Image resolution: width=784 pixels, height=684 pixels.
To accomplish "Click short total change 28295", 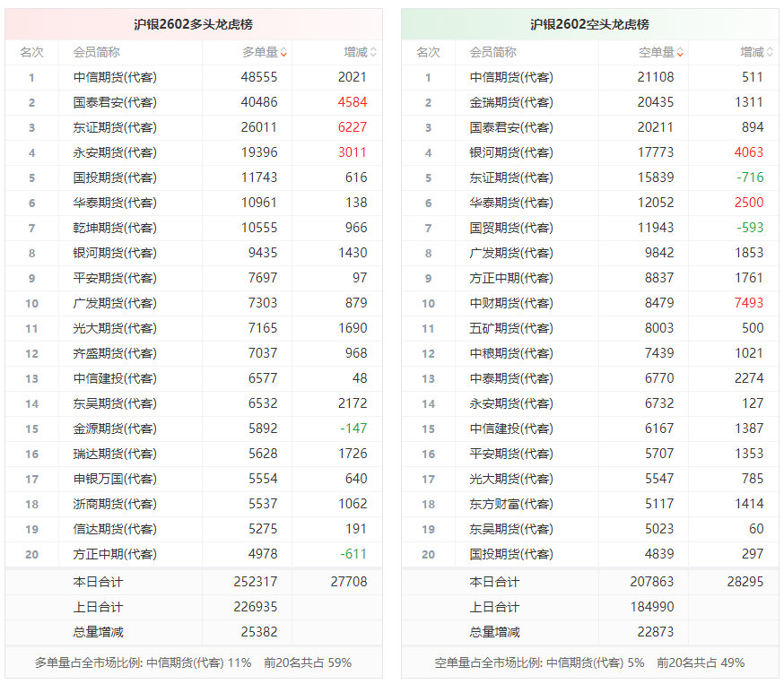I will pos(745,582).
